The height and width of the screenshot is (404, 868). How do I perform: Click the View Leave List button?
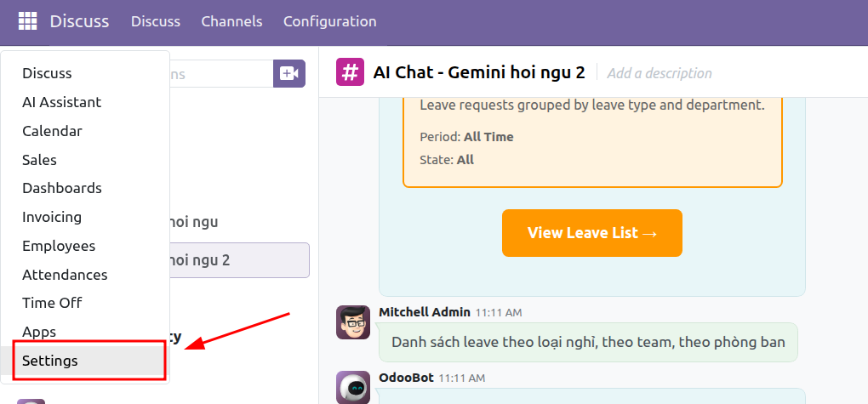[591, 233]
